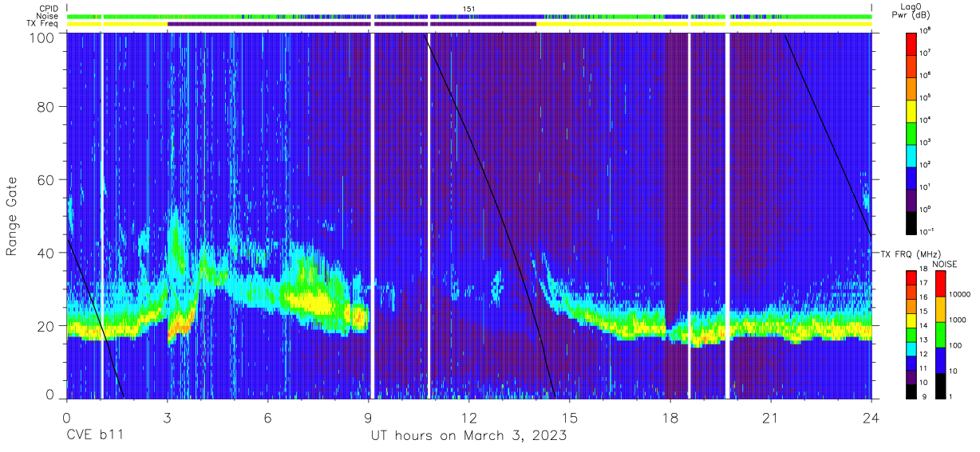Click the white data gap just after hour 9
980x452 pixels.
[x=373, y=215]
